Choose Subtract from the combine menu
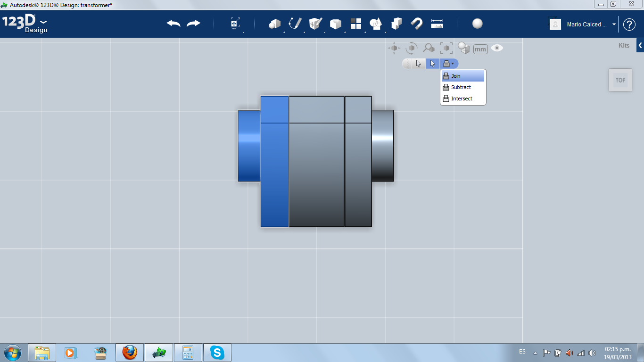The height and width of the screenshot is (362, 644). (x=463, y=87)
